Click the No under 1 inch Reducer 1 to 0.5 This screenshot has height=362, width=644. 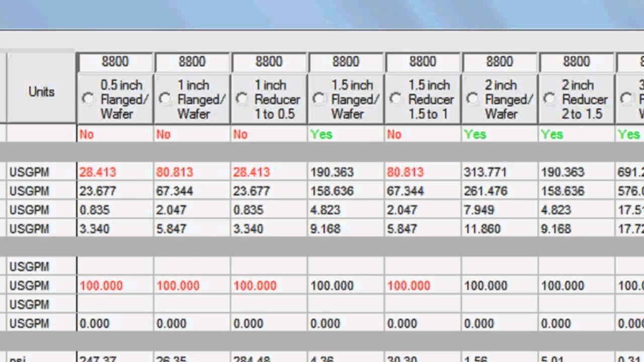tap(240, 135)
